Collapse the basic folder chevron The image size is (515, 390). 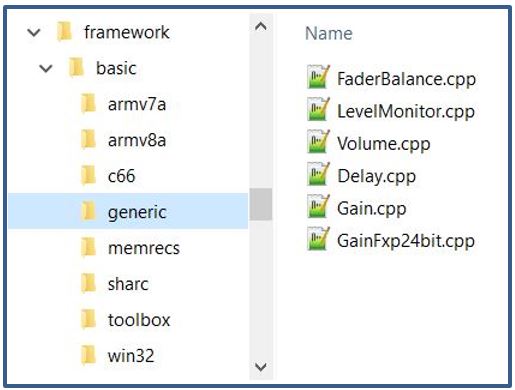coord(46,69)
